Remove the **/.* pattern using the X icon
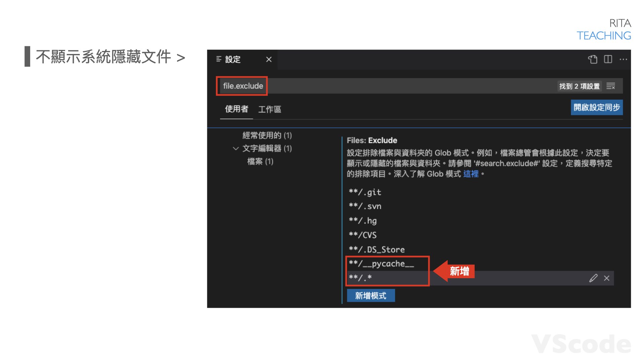The width and height of the screenshot is (644, 362). point(606,278)
